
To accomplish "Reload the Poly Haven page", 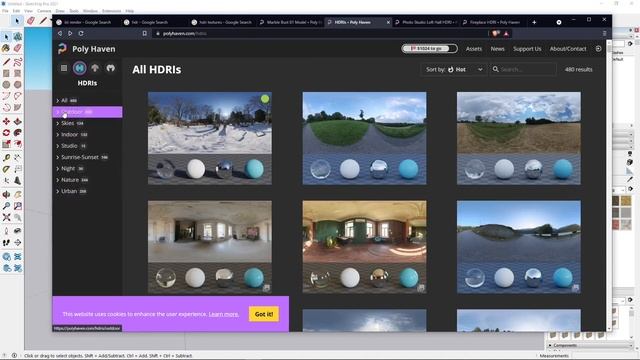I will 81,33.
